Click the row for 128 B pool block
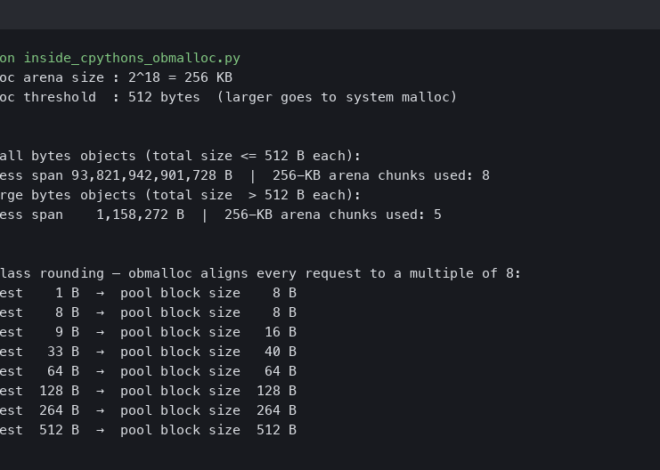The width and height of the screenshot is (660, 470). (x=148, y=391)
